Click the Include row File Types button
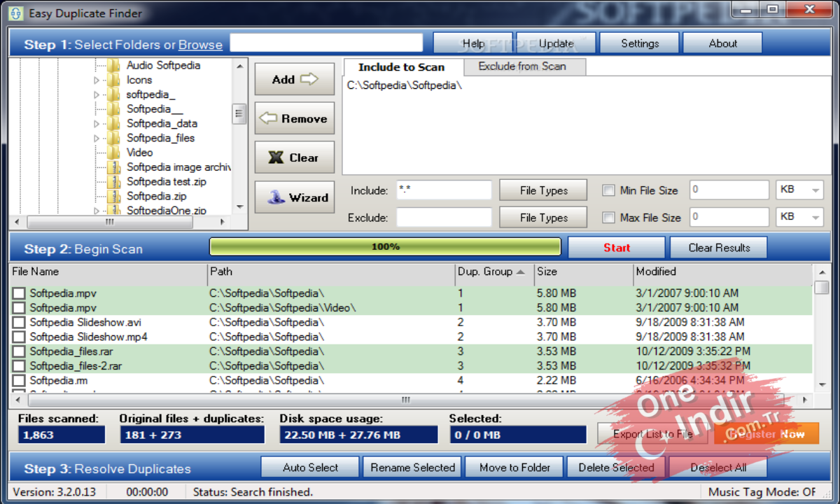Screen dimensions: 840x504 click(x=544, y=190)
